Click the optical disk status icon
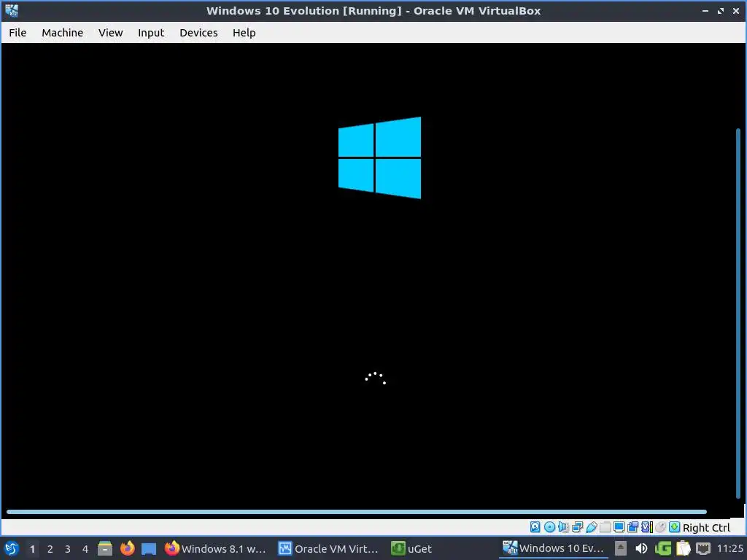 (x=549, y=527)
